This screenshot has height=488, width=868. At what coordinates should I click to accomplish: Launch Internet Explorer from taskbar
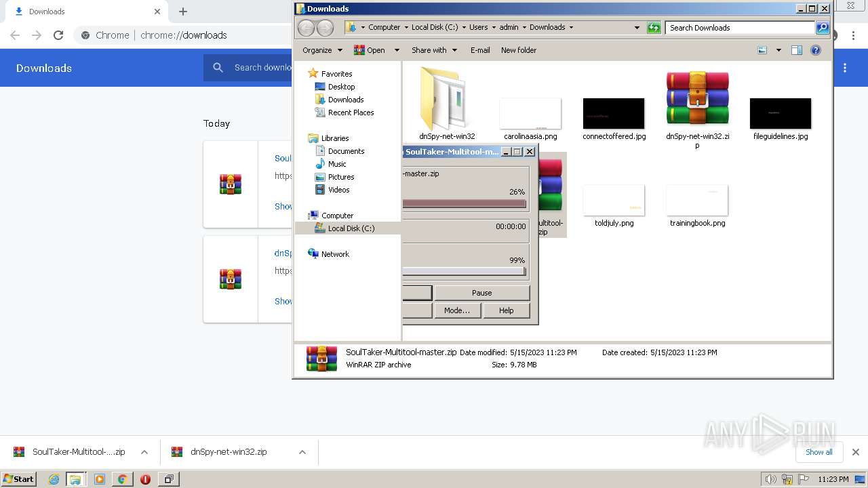point(54,479)
